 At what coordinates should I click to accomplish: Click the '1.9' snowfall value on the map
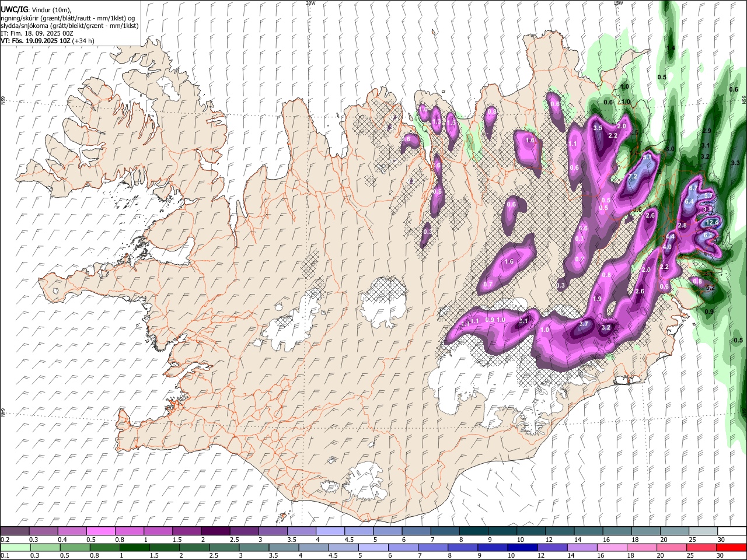coord(597,299)
